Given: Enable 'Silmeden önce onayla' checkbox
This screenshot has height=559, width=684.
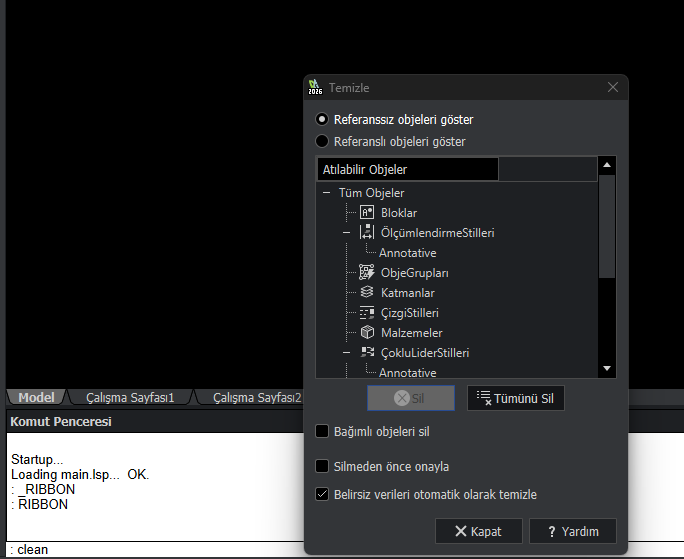Looking at the screenshot, I should point(322,466).
